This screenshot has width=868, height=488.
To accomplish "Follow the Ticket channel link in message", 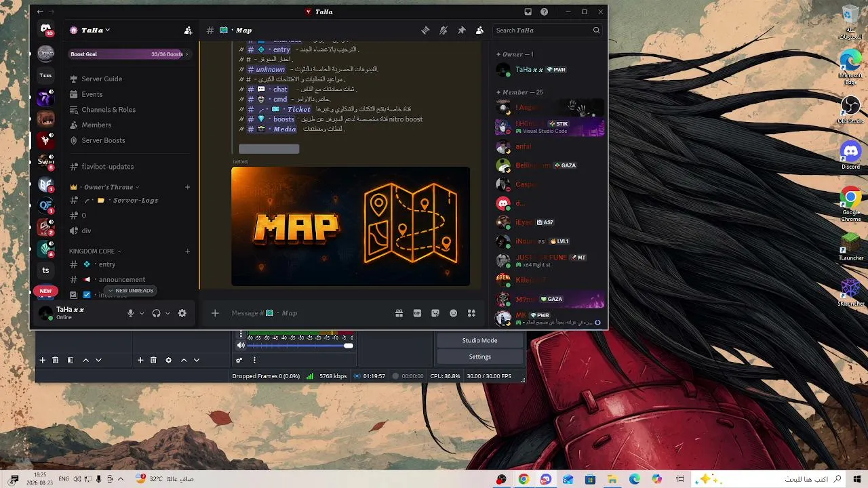I will (279, 109).
